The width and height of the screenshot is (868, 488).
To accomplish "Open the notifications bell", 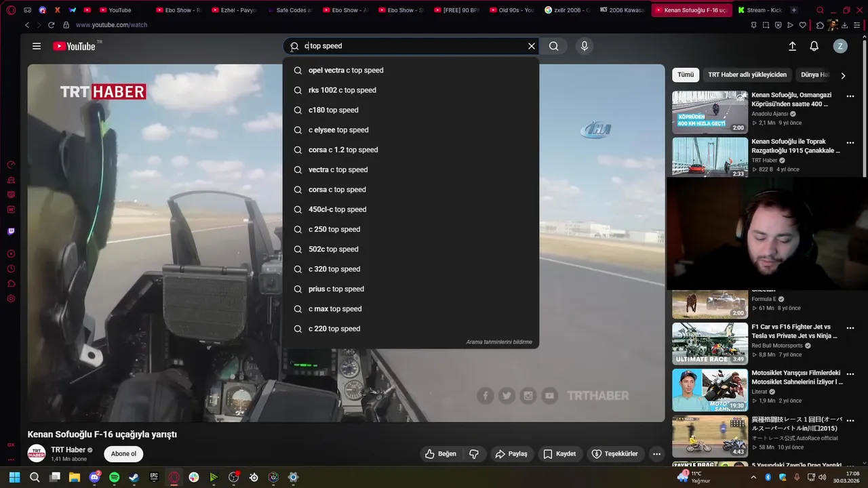I will [814, 46].
